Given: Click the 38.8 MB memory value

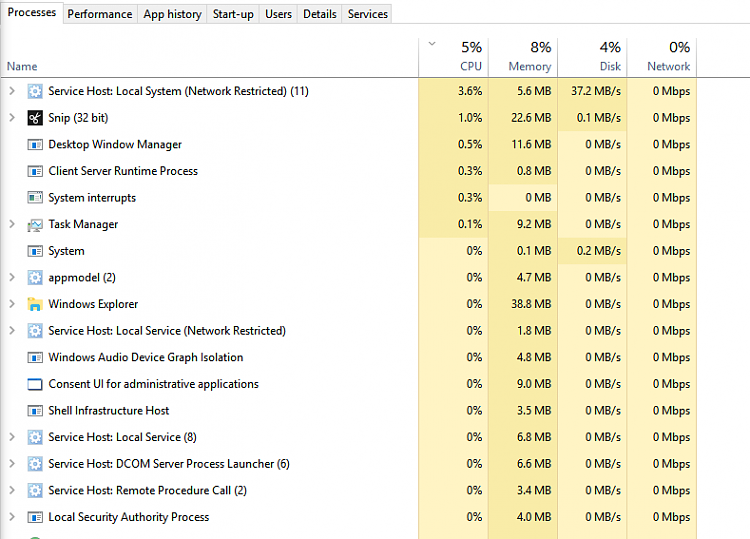Looking at the screenshot, I should click(x=531, y=304).
